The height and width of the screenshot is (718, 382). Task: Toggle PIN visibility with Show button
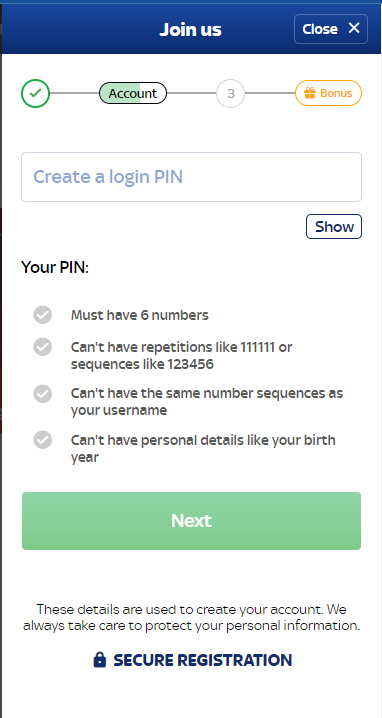334,227
